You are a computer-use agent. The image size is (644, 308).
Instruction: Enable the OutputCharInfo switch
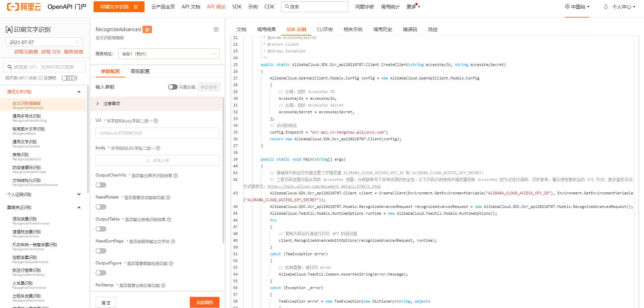(101, 185)
